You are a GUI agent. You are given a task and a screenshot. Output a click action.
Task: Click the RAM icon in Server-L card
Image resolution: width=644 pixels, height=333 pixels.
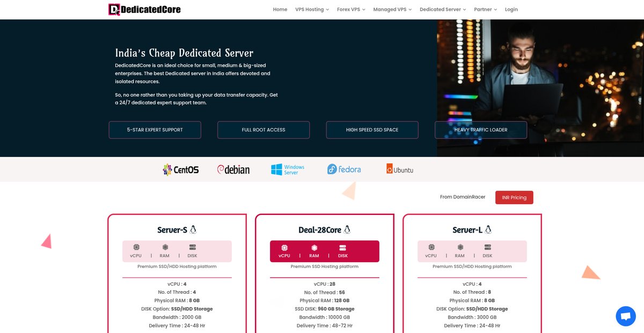tap(460, 247)
